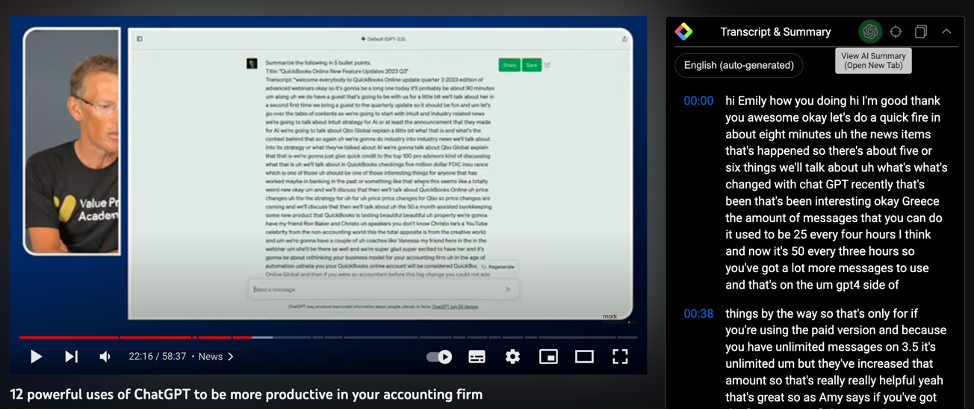Screen dimensions: 974x410
Task: Click the edit pencil next to Save
Action: pyautogui.click(x=547, y=65)
